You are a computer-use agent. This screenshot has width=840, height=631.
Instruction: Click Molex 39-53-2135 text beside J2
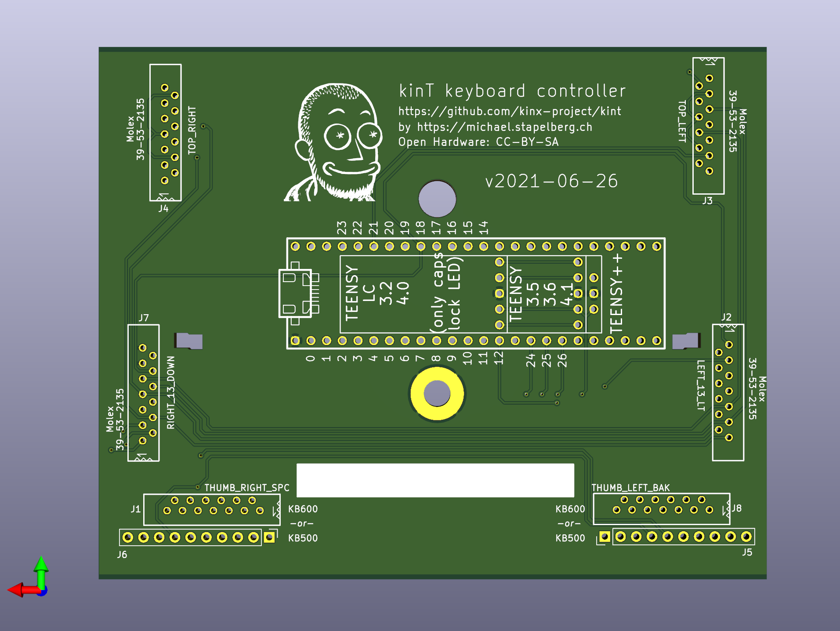point(757,388)
